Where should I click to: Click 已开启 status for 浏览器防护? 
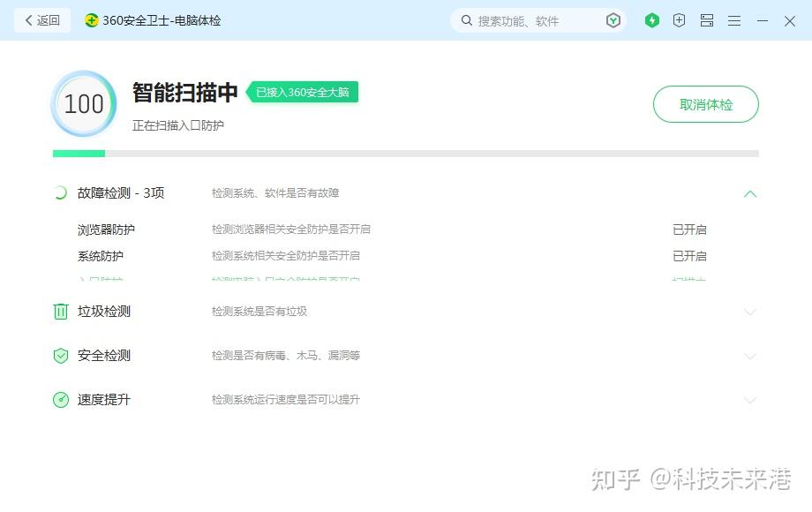tap(689, 230)
